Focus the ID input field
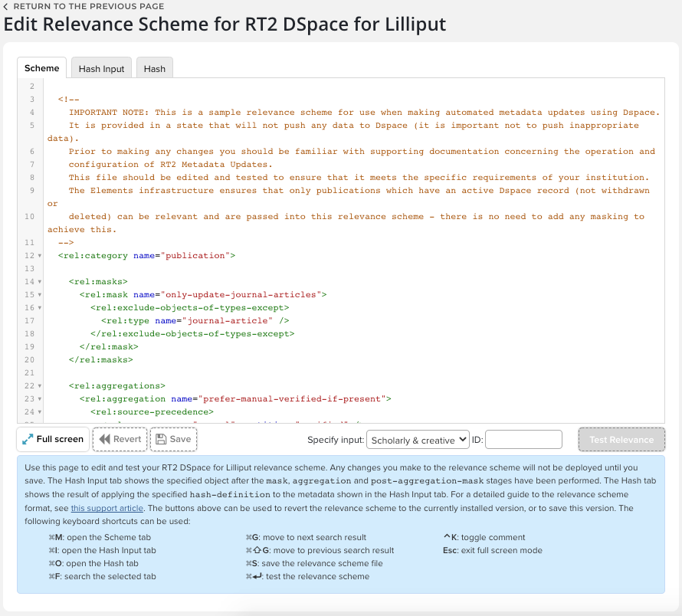682x616 pixels. pos(523,439)
